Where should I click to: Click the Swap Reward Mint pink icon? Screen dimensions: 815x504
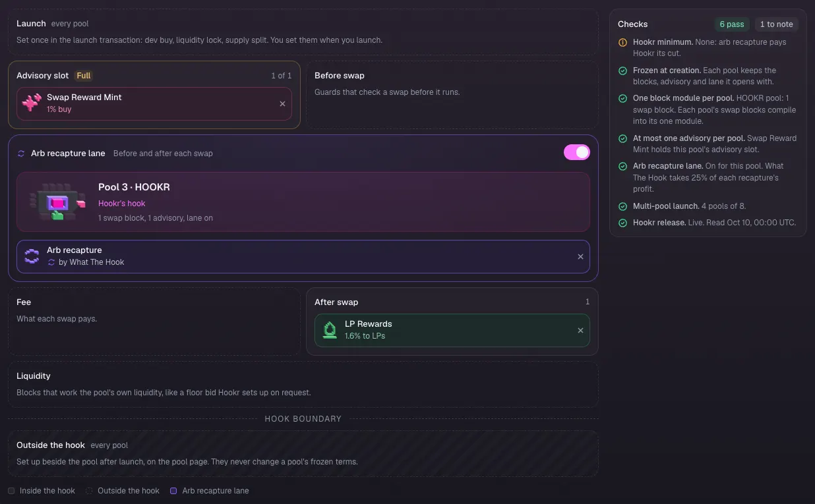32,103
